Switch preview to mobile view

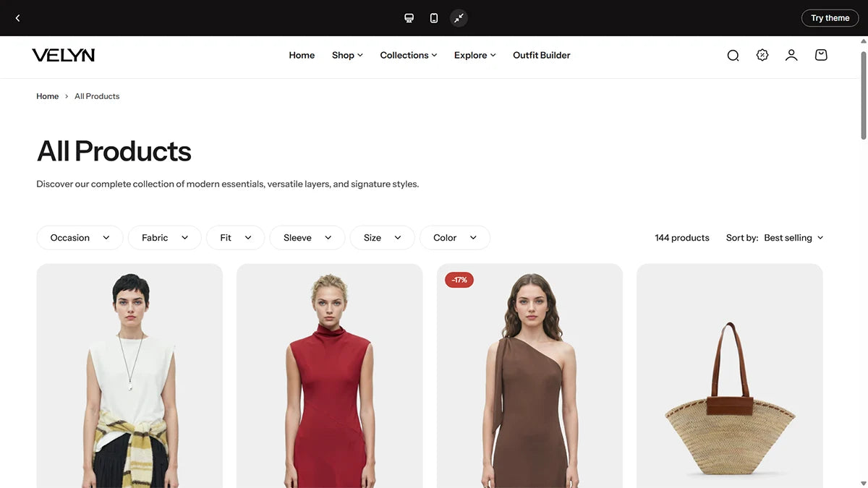click(433, 17)
